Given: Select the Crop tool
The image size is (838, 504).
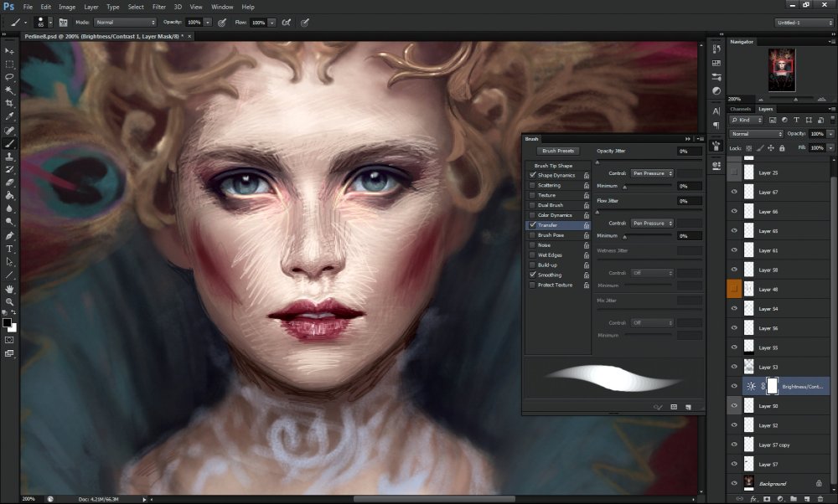Looking at the screenshot, I should click(x=9, y=103).
